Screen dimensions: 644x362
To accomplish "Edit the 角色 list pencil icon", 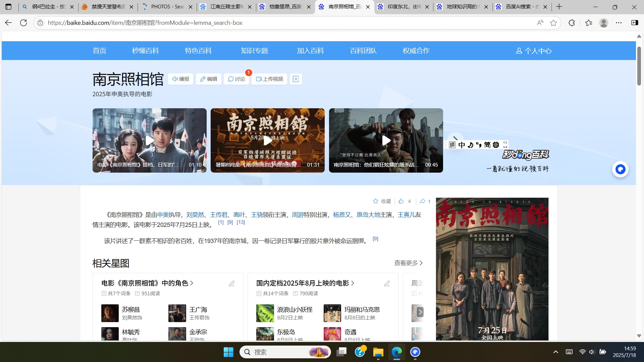I will pos(232,284).
